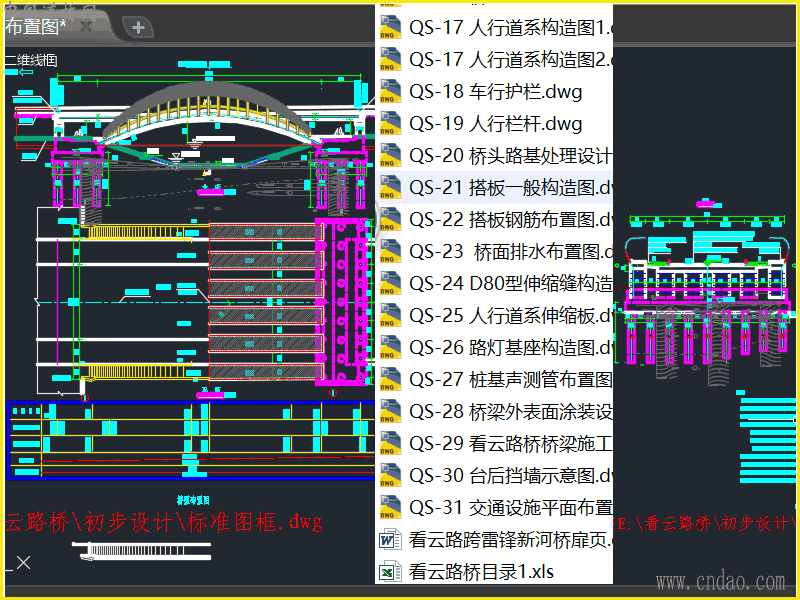Select file name QS-23 桥面排水布置图
This screenshot has height=600, width=800.
click(x=511, y=252)
